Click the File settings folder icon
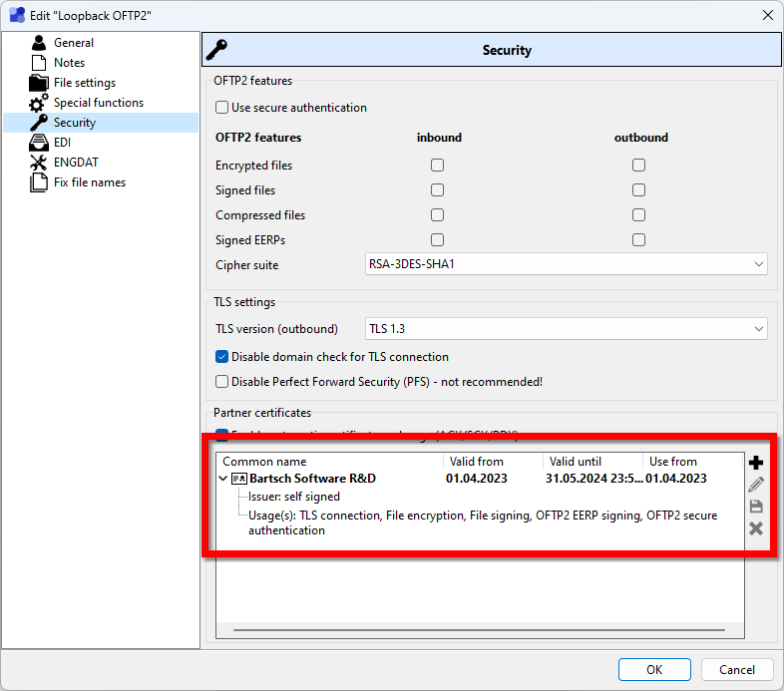784x691 pixels. [39, 83]
